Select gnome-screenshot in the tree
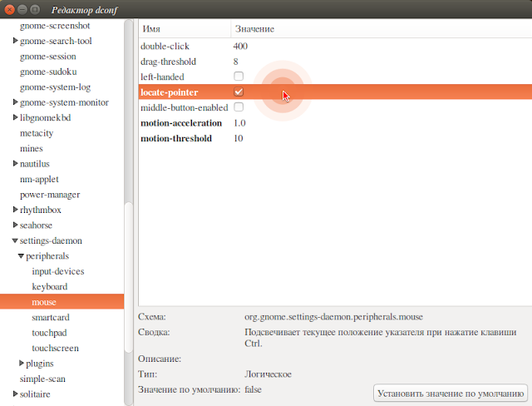This screenshot has width=532, height=406. (x=55, y=26)
